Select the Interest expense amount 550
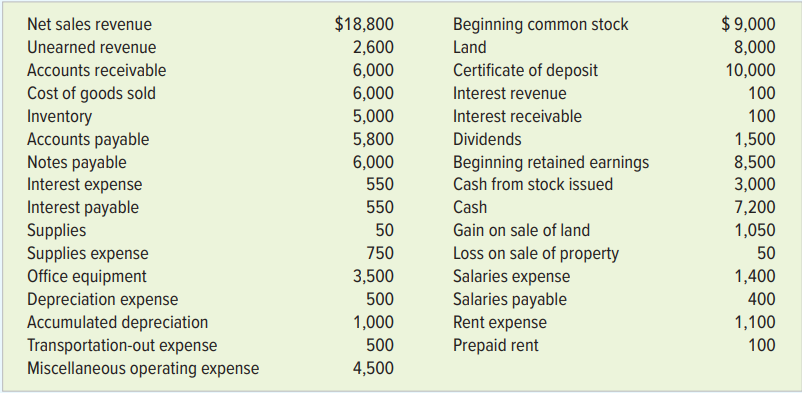 coord(380,184)
